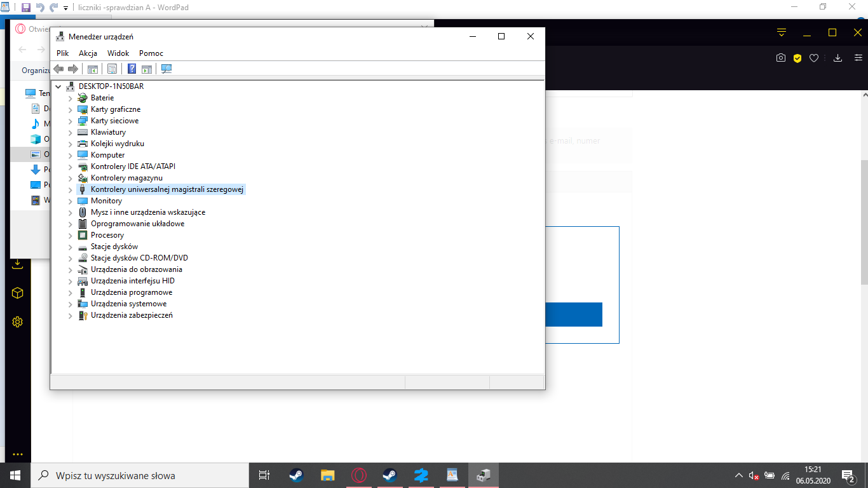Select the mouse icon for Mysz i inne urządzenia
The width and height of the screenshot is (868, 488).
pos(82,212)
